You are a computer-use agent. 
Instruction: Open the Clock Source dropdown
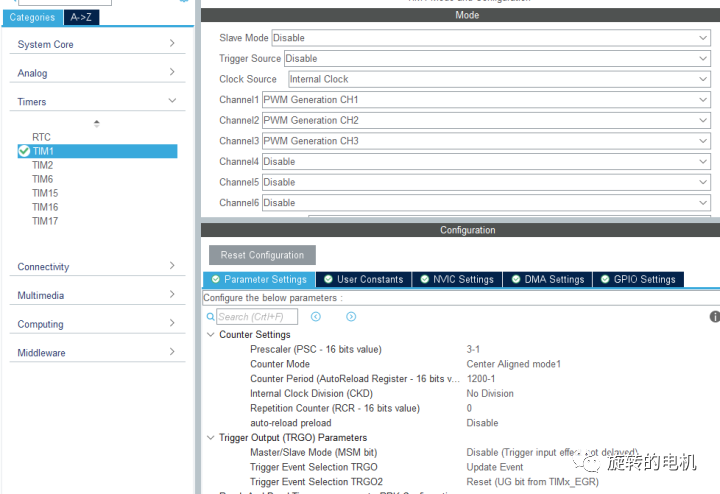(x=499, y=79)
